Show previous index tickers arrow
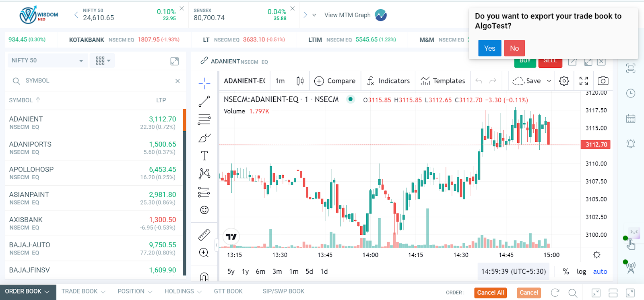This screenshot has height=300, width=644. pos(76,15)
